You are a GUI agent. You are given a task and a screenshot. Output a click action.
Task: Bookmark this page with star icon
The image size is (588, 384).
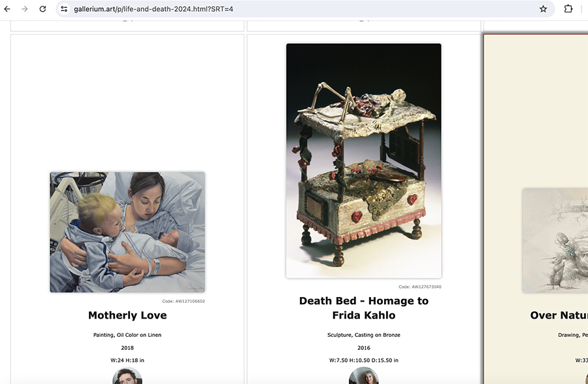(x=543, y=9)
